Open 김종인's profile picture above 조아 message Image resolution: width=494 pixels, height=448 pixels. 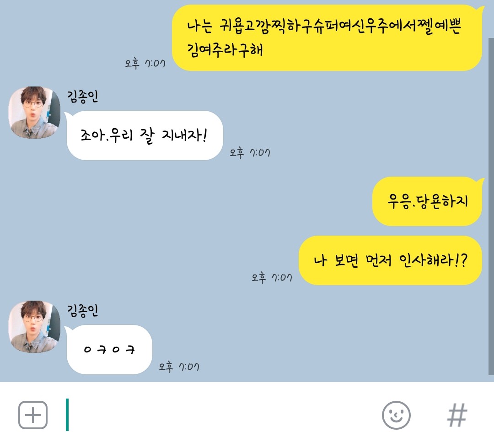click(34, 112)
